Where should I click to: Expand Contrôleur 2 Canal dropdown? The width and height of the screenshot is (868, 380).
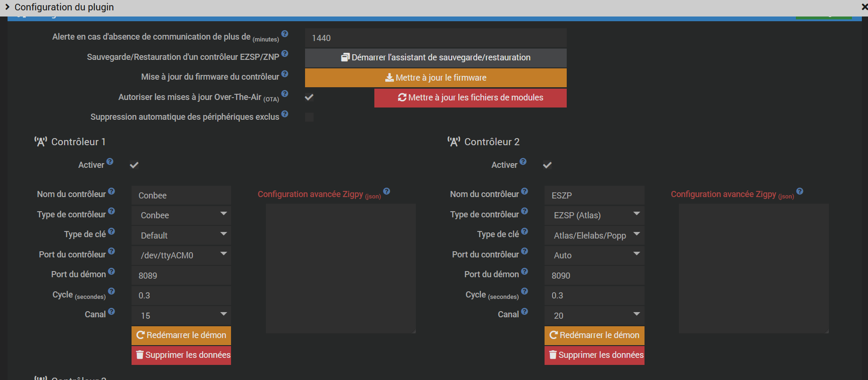click(x=594, y=315)
